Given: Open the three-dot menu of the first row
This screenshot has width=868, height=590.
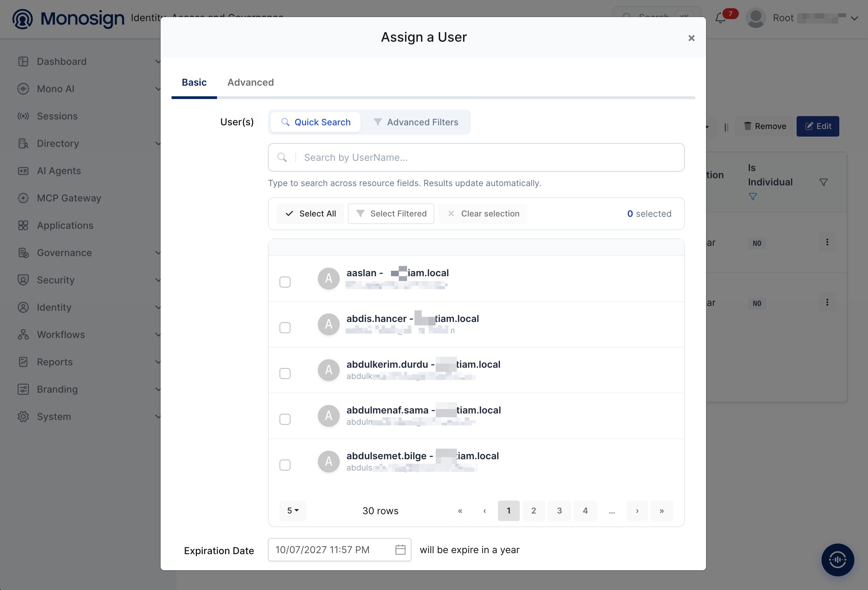Looking at the screenshot, I should (x=827, y=242).
